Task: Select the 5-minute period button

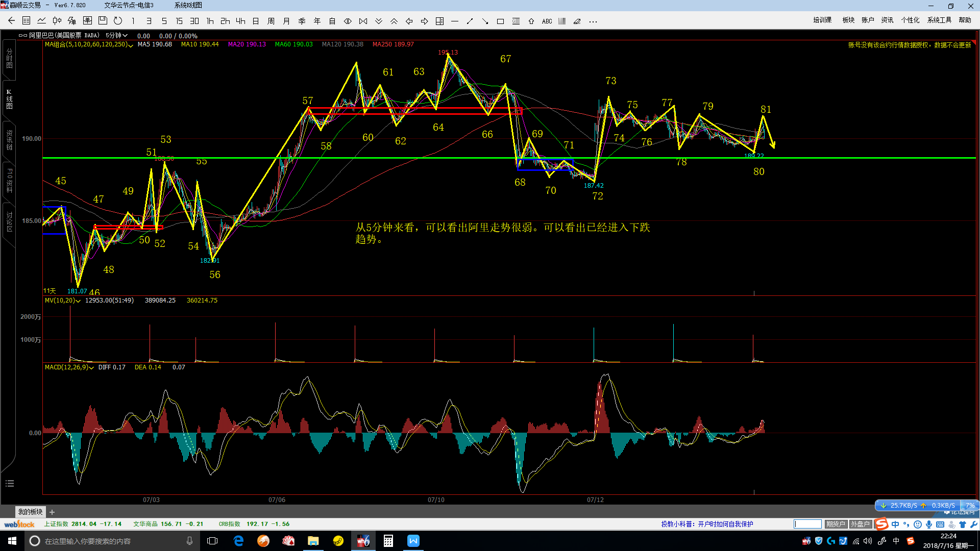Action: tap(164, 21)
